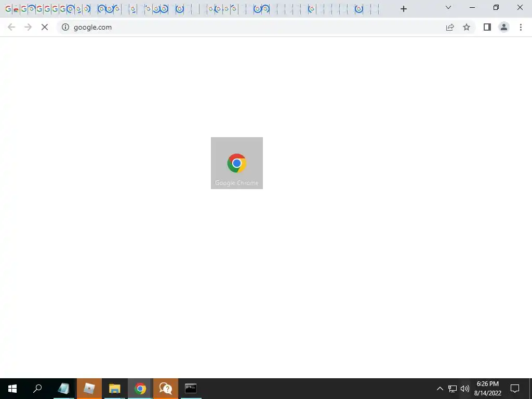The height and width of the screenshot is (399, 532).
Task: Open the Command Prompt taskbar window
Action: [191, 389]
